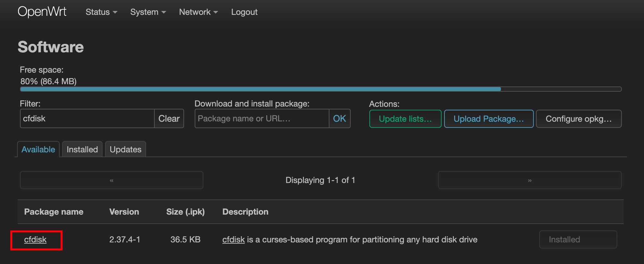Open the Network dropdown menu

coord(198,12)
